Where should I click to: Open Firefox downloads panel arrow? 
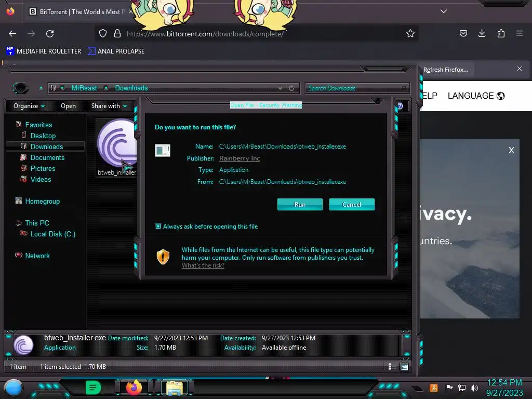(482, 33)
